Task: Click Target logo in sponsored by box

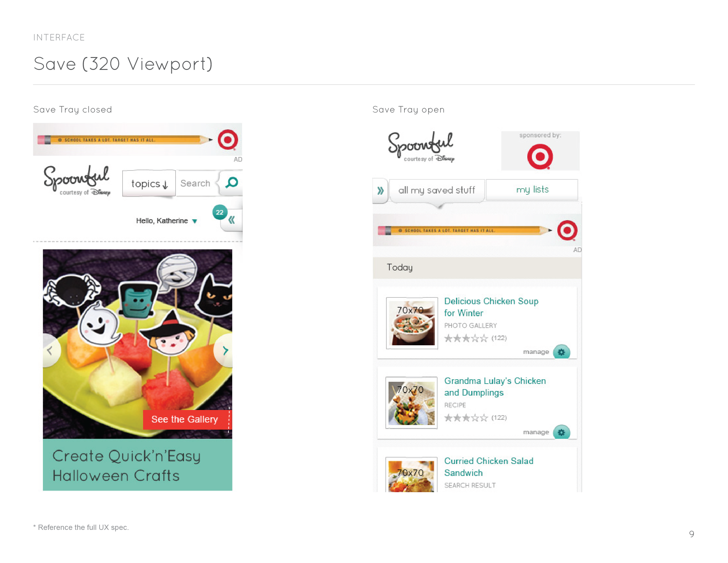Action: pyautogui.click(x=540, y=156)
